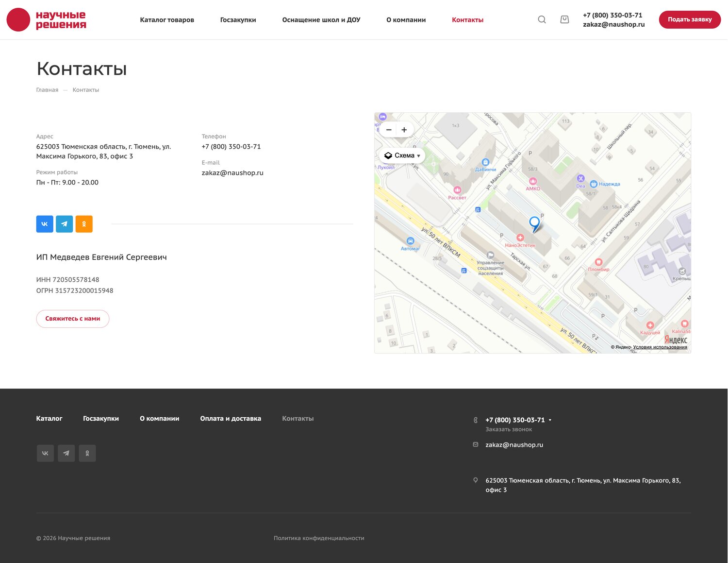The image size is (728, 563).
Task: Click the Подать заявку button
Action: click(690, 19)
